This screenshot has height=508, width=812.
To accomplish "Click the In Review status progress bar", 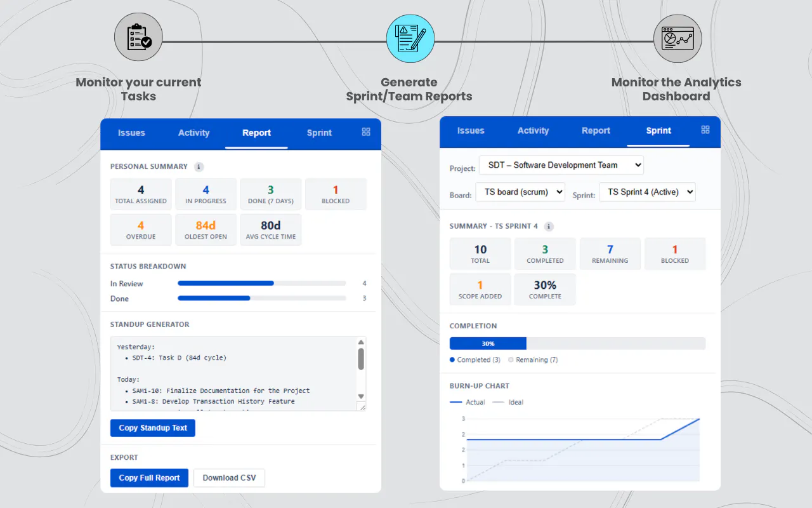I will click(x=262, y=283).
